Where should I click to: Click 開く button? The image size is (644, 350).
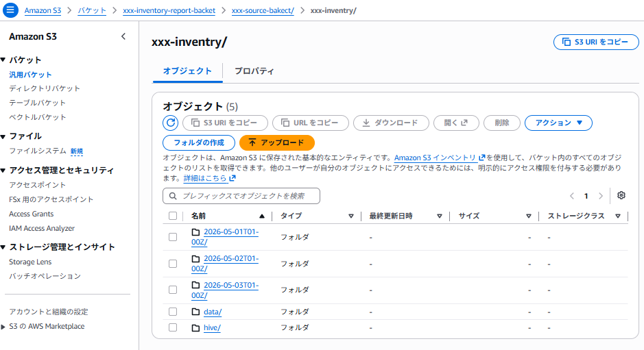(x=456, y=123)
